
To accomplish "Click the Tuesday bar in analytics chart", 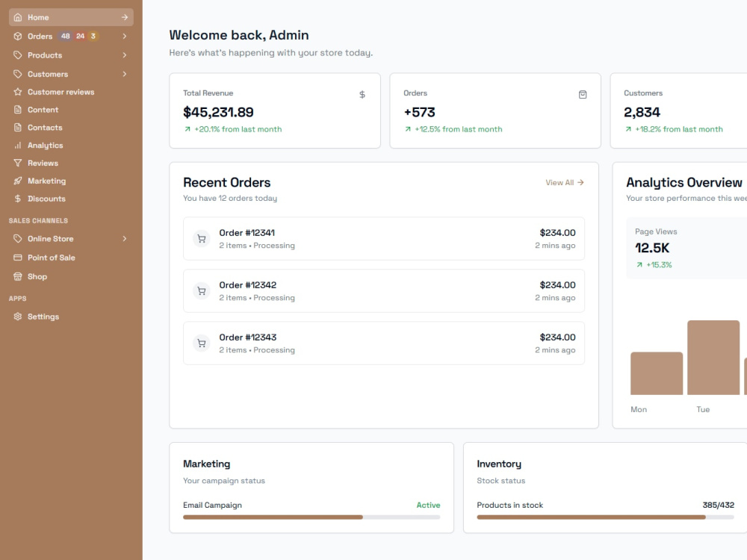I will (713, 358).
